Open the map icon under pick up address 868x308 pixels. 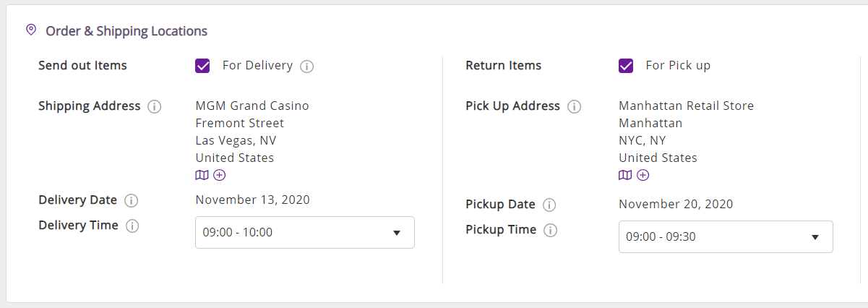625,175
